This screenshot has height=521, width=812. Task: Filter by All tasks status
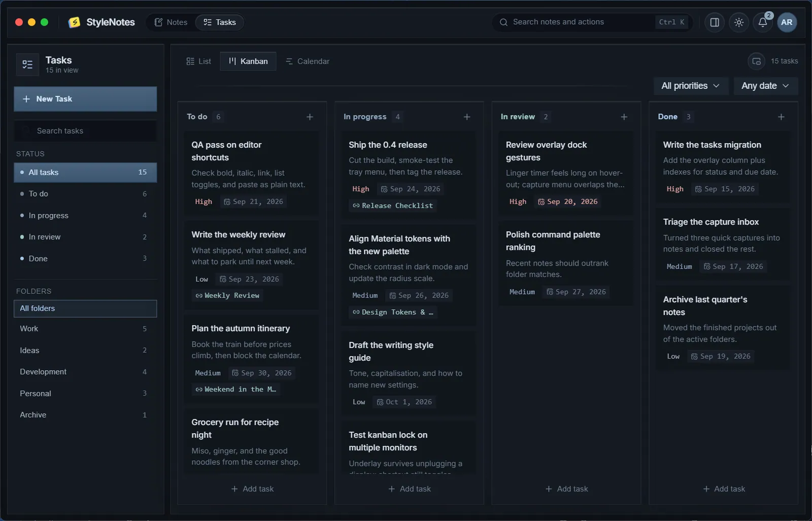coord(85,172)
